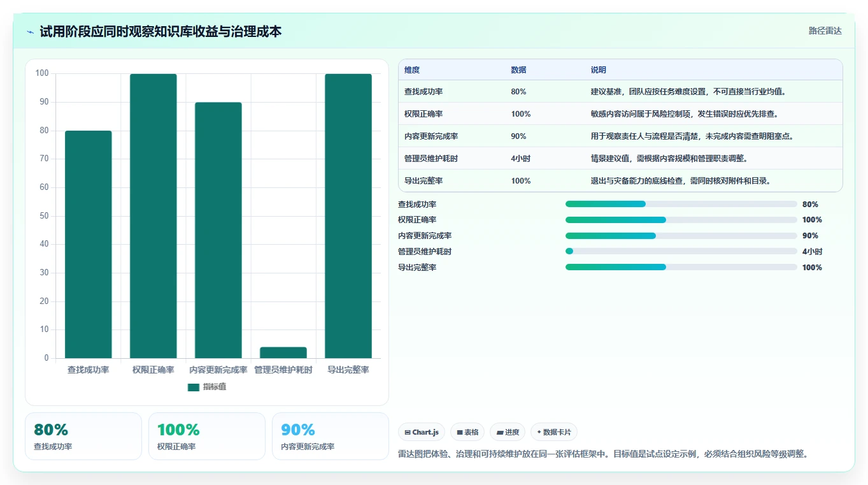Click the 导出完整率 bar in the chart
This screenshot has height=485, width=868.
tap(348, 216)
